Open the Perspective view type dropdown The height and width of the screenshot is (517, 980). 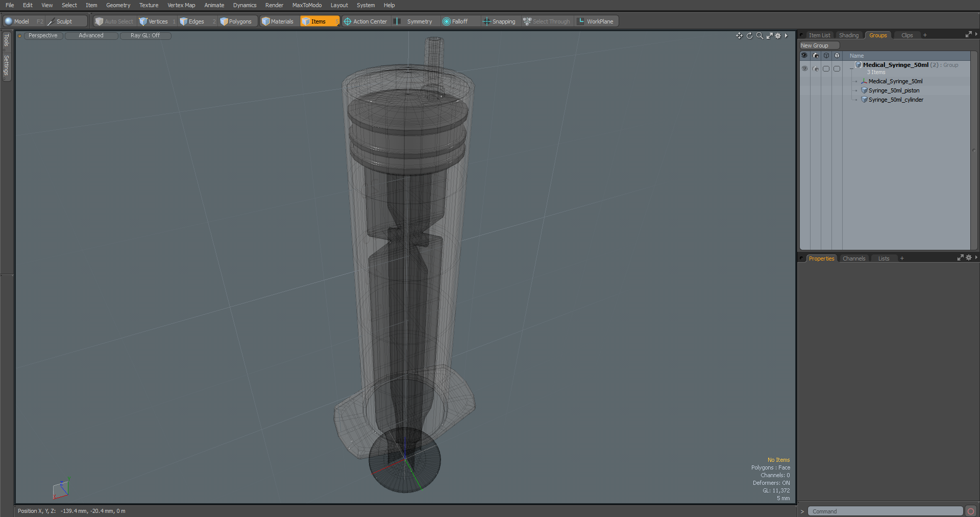[43, 36]
